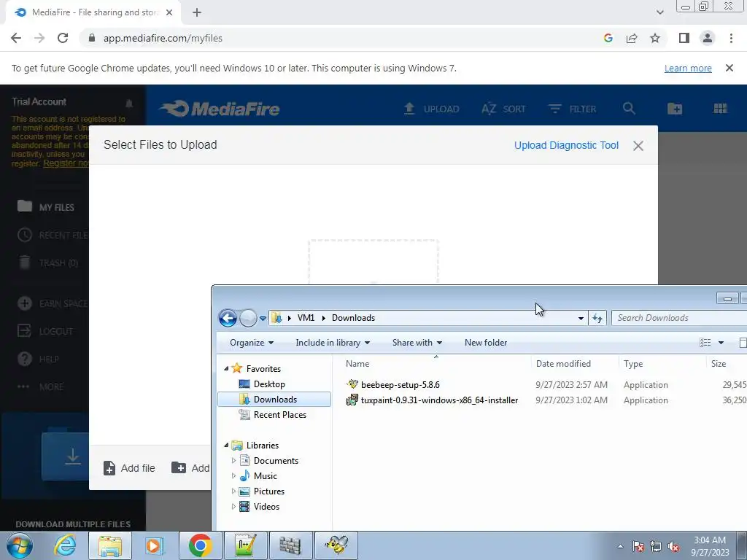Open Chrome three-dot menu
The image size is (747, 560).
pyautogui.click(x=731, y=38)
